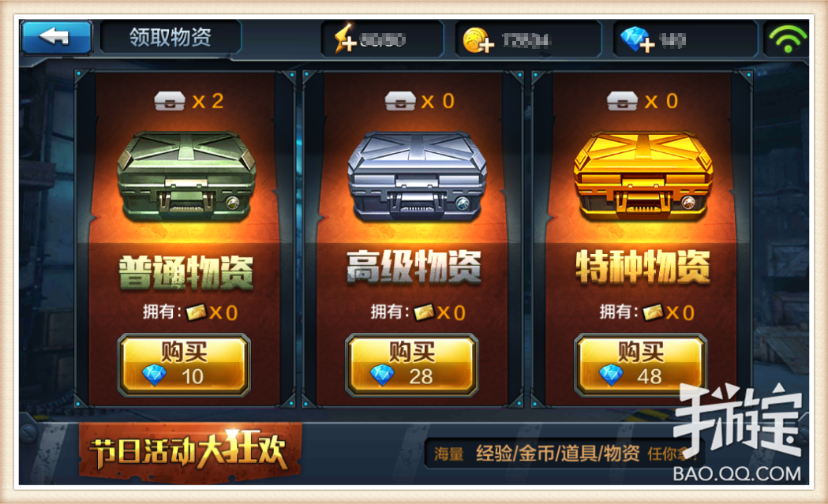The width and height of the screenshot is (828, 504).
Task: Buy 高级物资 for 28 diamonds
Action: point(412,365)
